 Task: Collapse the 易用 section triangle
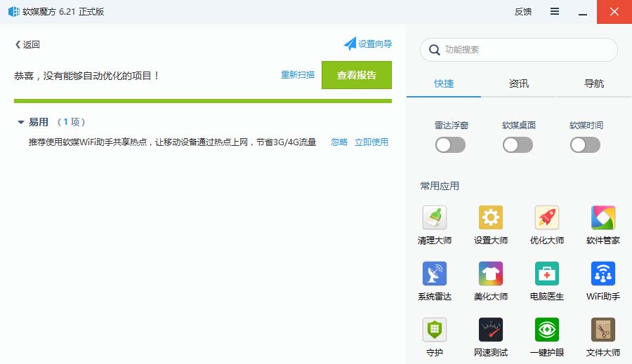[21, 122]
